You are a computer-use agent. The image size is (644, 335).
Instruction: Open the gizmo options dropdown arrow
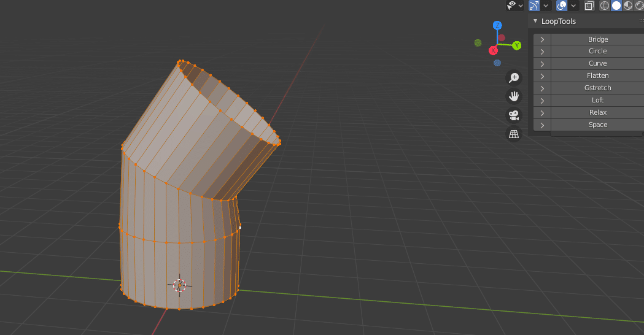(546, 6)
